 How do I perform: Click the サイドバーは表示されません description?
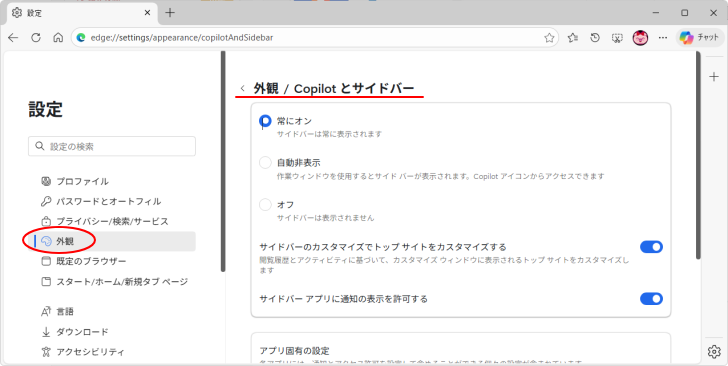click(x=325, y=218)
